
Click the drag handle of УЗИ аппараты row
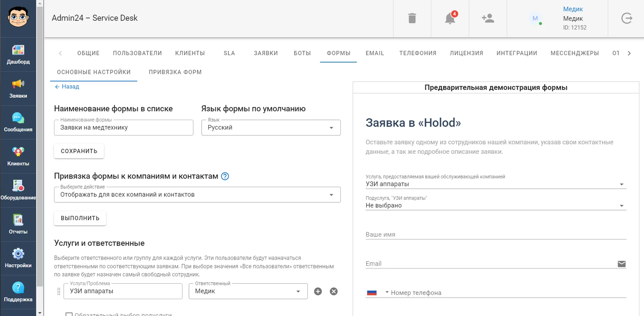pos(59,291)
